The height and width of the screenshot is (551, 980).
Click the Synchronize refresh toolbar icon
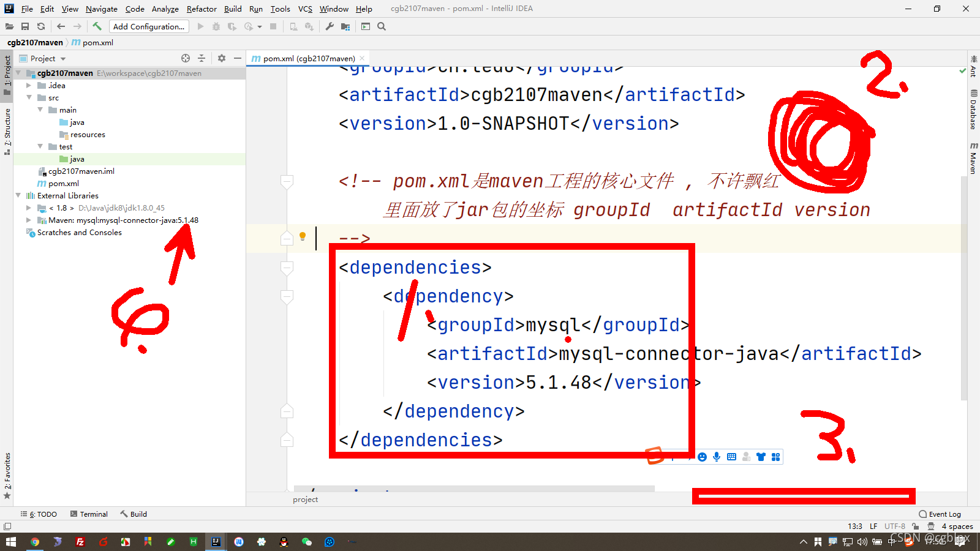click(x=41, y=26)
